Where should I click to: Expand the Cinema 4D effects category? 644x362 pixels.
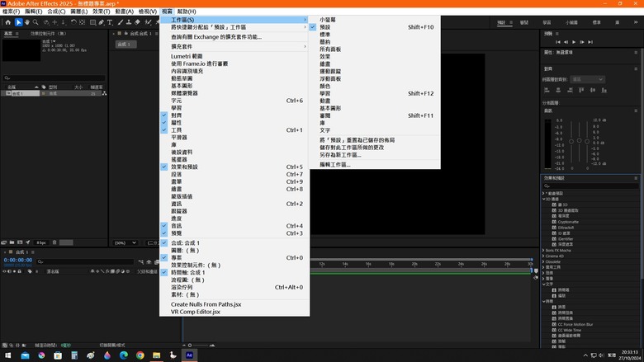[543, 256]
